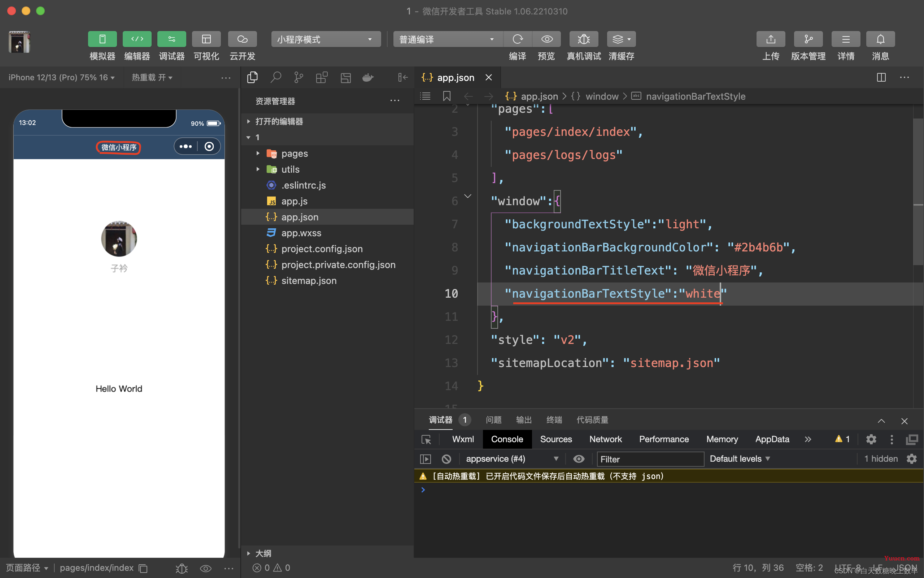Open the iPhone 12/13 device selector dropdown
The image size is (924, 578).
pos(61,78)
